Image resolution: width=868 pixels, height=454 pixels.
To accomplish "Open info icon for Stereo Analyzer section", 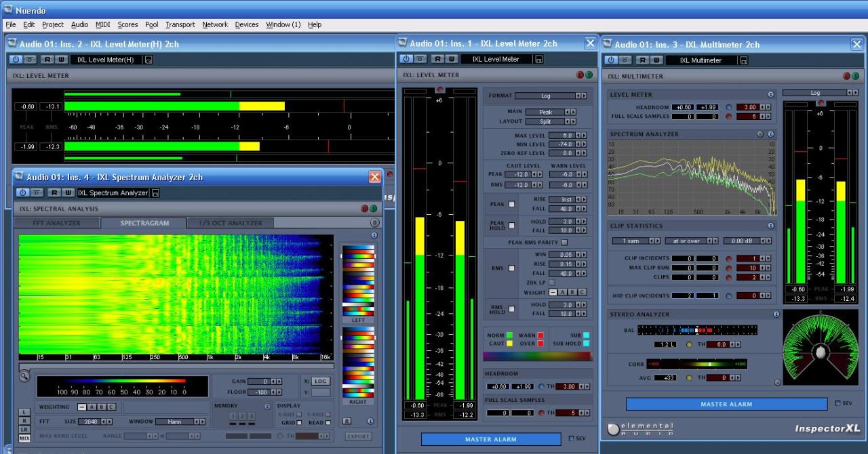I will click(776, 314).
